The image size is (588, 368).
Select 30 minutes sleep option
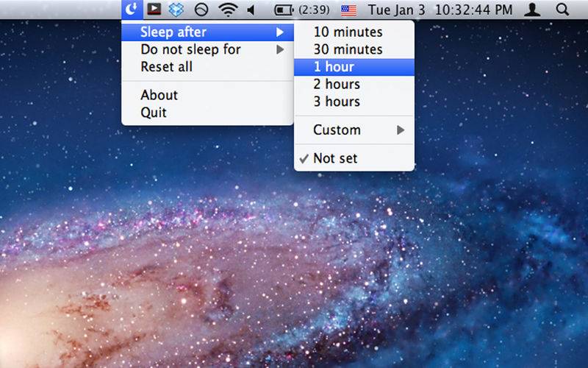pyautogui.click(x=348, y=50)
